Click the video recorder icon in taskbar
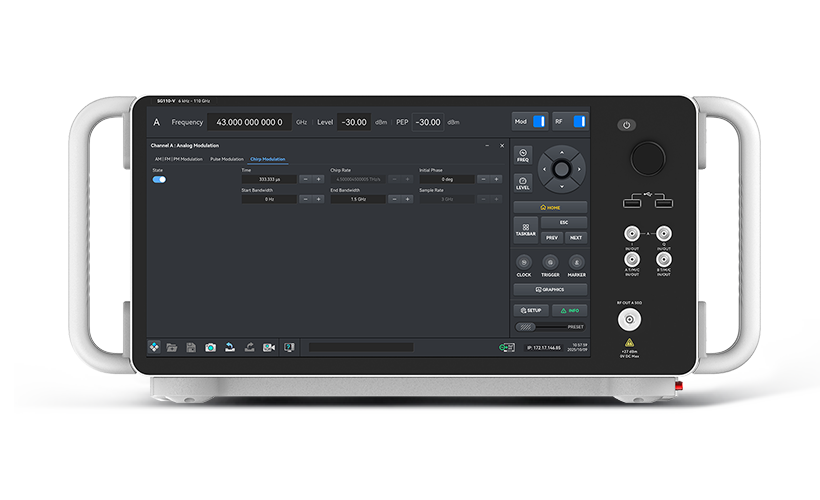Viewport: 820px width, 500px height. coord(268,347)
